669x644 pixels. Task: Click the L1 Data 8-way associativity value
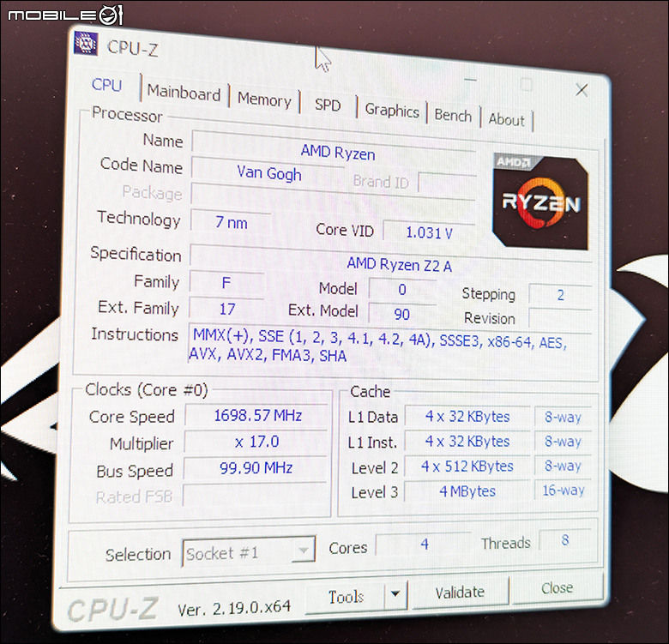tap(564, 417)
